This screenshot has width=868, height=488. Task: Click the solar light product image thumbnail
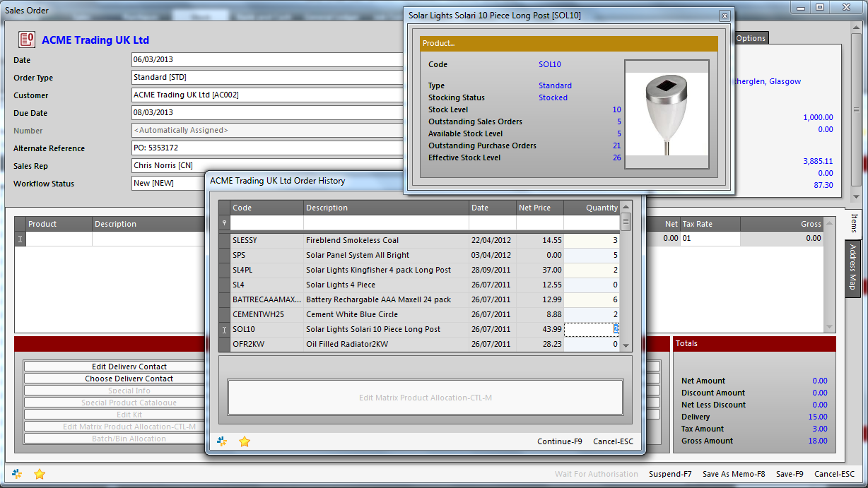coord(667,114)
